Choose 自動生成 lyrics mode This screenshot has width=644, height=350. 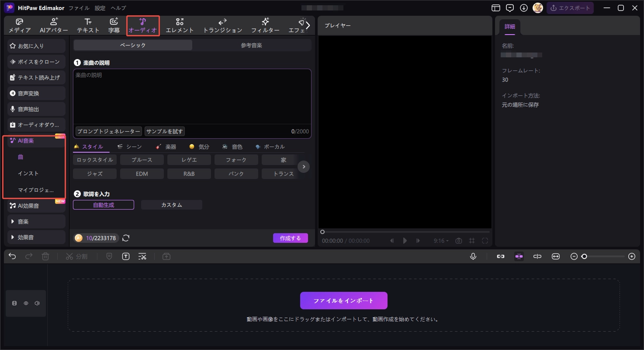104,205
